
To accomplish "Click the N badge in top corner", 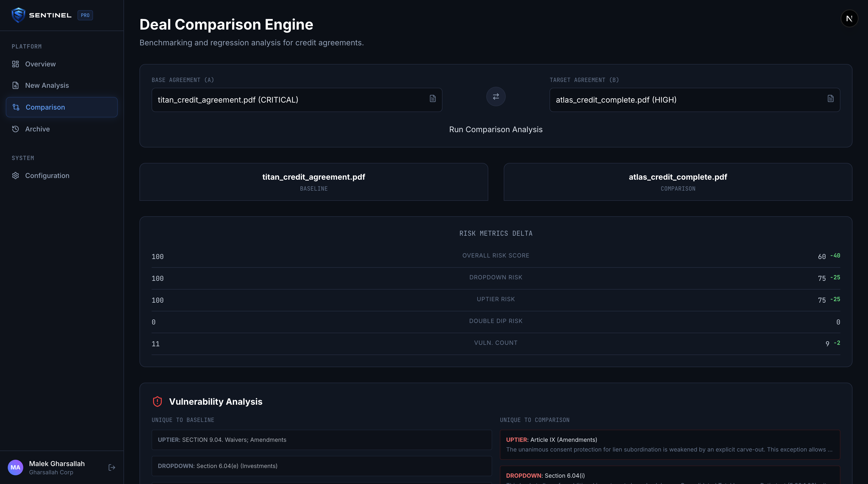I will [849, 19].
